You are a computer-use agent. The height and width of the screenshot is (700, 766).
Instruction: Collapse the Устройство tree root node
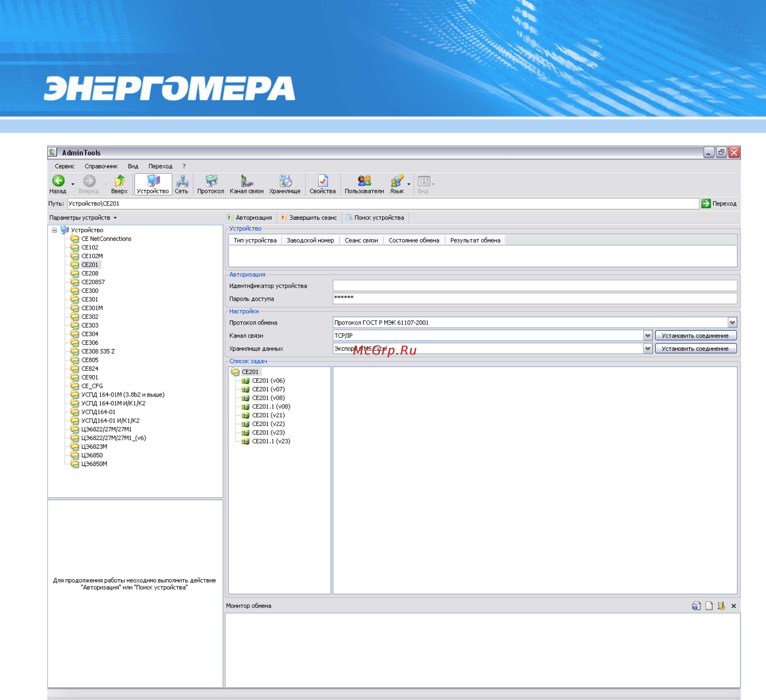tap(55, 230)
